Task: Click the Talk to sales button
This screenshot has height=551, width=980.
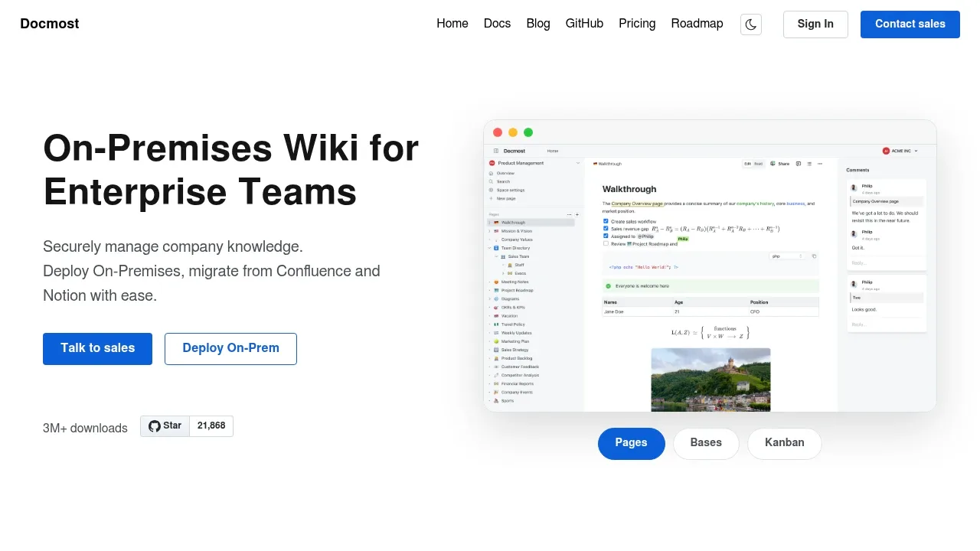Action: (x=97, y=349)
